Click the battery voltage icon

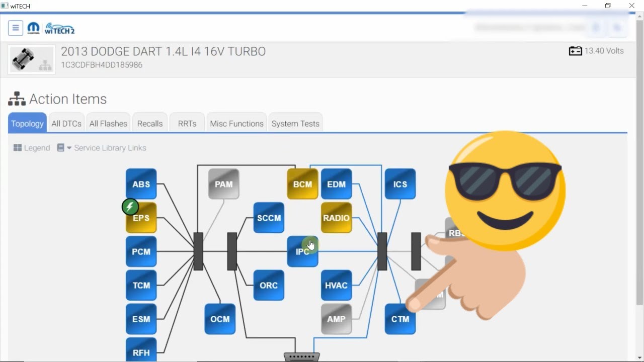(x=575, y=51)
